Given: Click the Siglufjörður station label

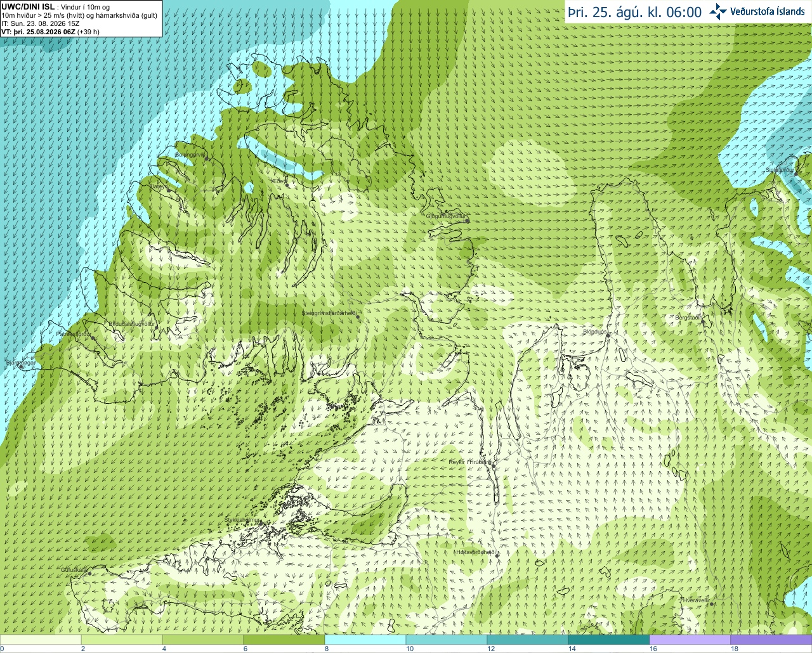Looking at the screenshot, I should (780, 170).
